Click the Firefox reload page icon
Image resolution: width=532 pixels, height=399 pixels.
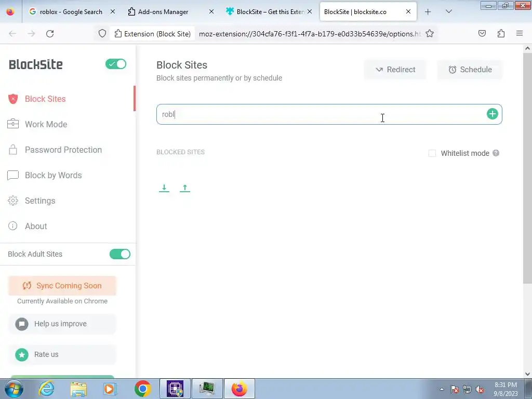tap(50, 34)
